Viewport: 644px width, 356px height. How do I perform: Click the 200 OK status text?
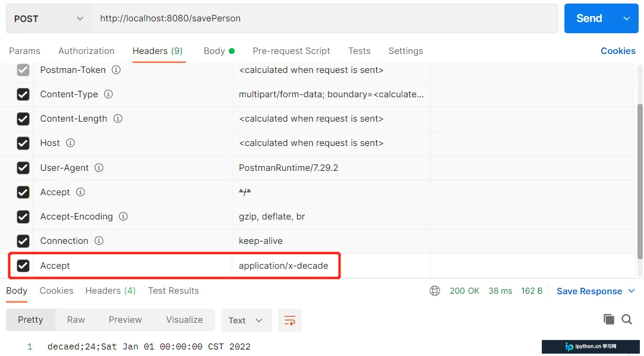coord(465,291)
